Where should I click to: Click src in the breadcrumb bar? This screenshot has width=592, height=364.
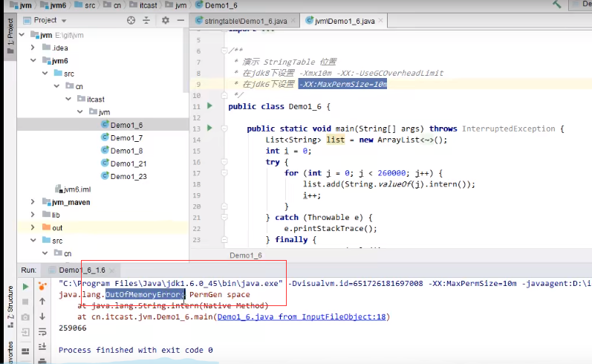85,5
